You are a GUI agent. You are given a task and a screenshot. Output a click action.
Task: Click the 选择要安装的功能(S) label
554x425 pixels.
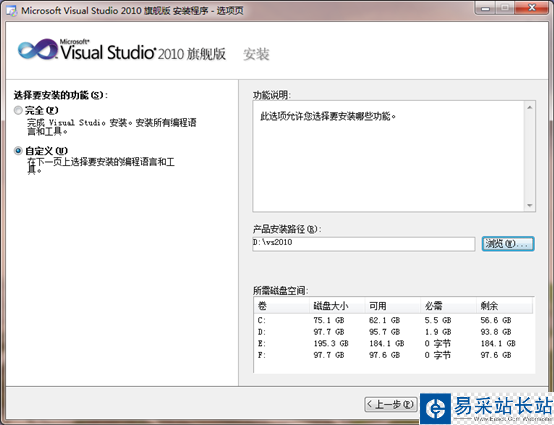60,95
